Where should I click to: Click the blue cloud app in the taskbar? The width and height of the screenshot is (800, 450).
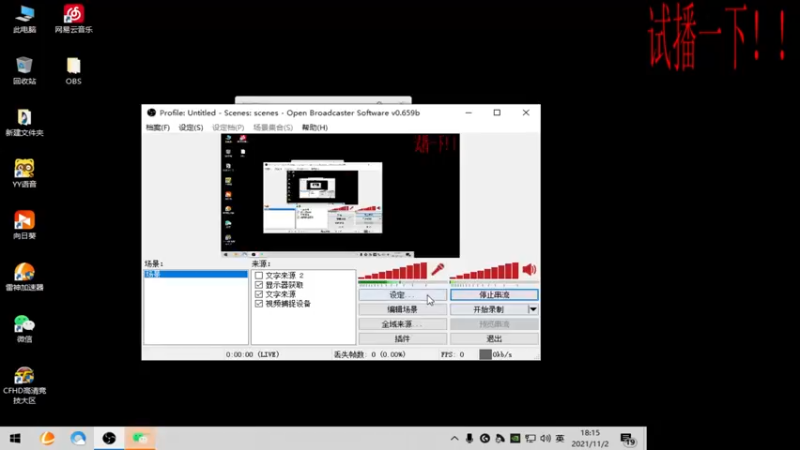[x=78, y=438]
